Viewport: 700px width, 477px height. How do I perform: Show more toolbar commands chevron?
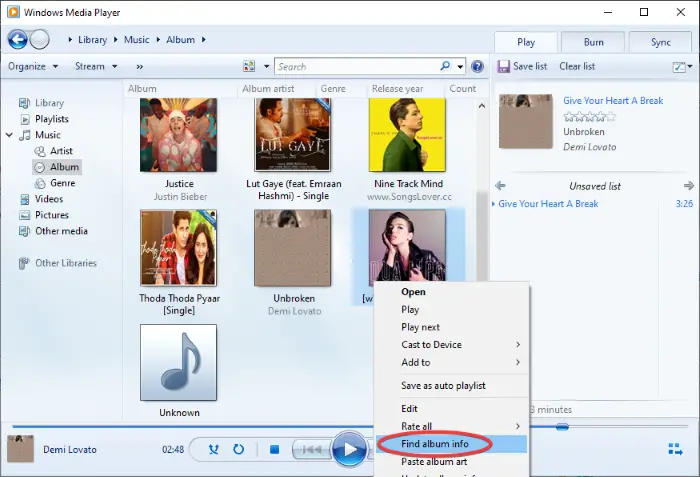(139, 67)
